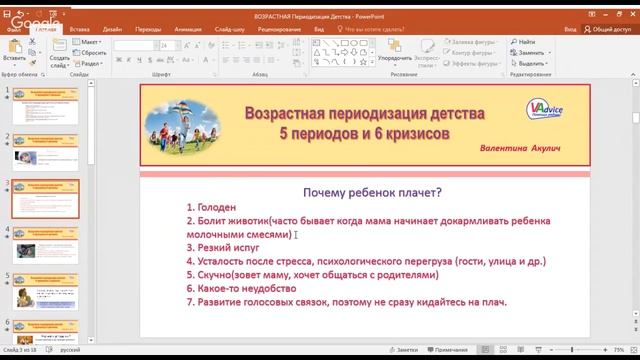Click the Выделить select button
Image resolution: width=640 pixels, height=360 pixels.
(529, 64)
